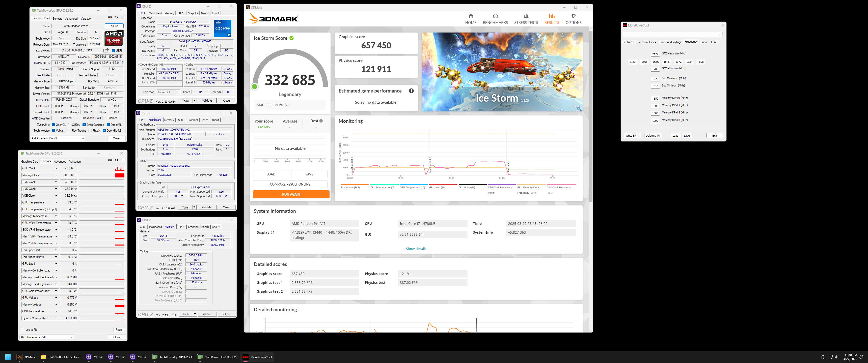Open MorePowerTool device dropdown
The width and height of the screenshot is (868, 363).
tap(672, 34)
